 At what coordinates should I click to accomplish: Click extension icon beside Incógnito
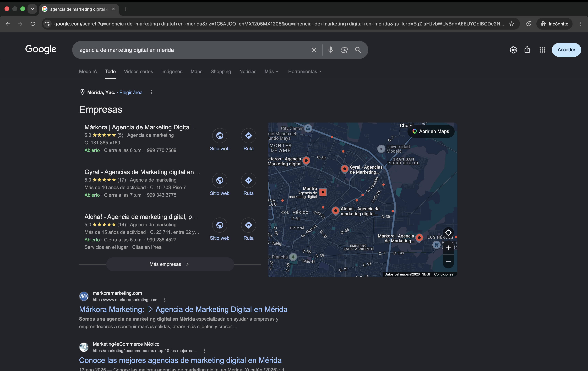coord(529,24)
